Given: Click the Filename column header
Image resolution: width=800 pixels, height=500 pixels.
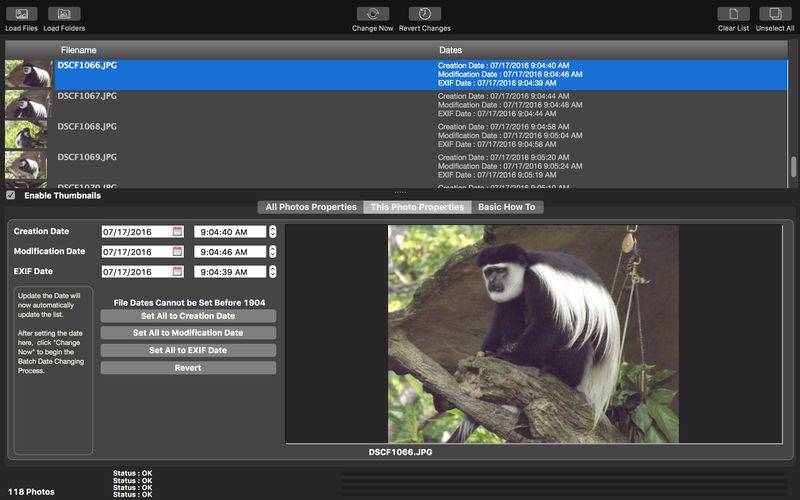Looking at the screenshot, I should (79, 50).
